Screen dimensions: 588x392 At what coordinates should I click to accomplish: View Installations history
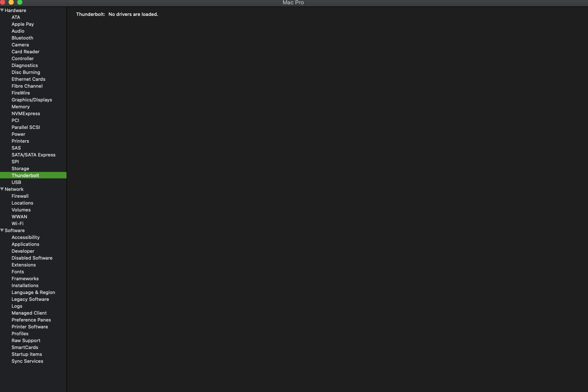point(25,285)
